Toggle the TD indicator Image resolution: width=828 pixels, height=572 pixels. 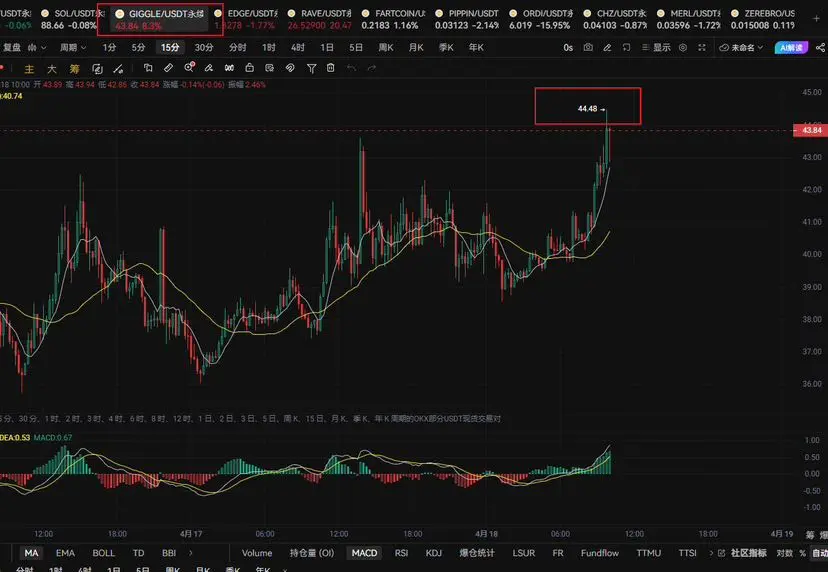click(x=138, y=553)
